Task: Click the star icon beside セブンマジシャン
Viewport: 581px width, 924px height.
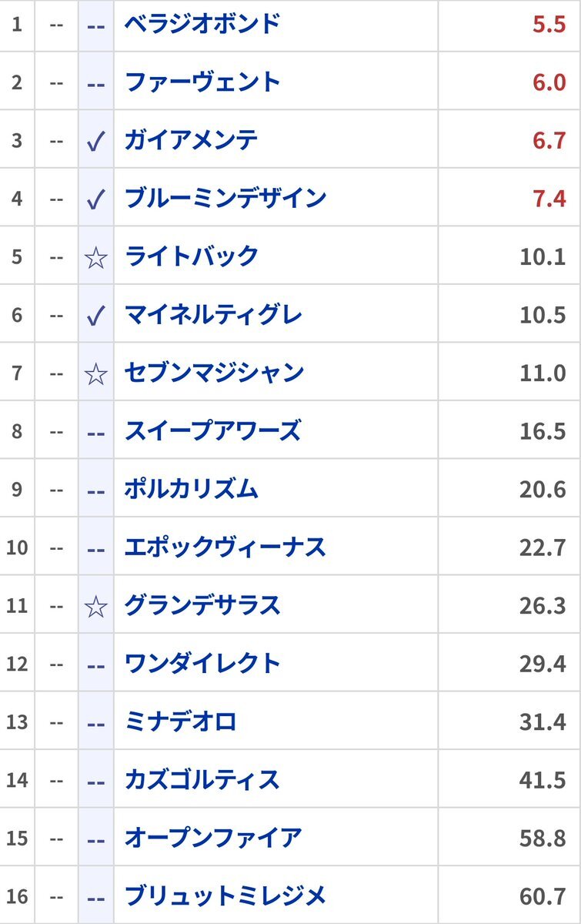Action: [x=95, y=374]
